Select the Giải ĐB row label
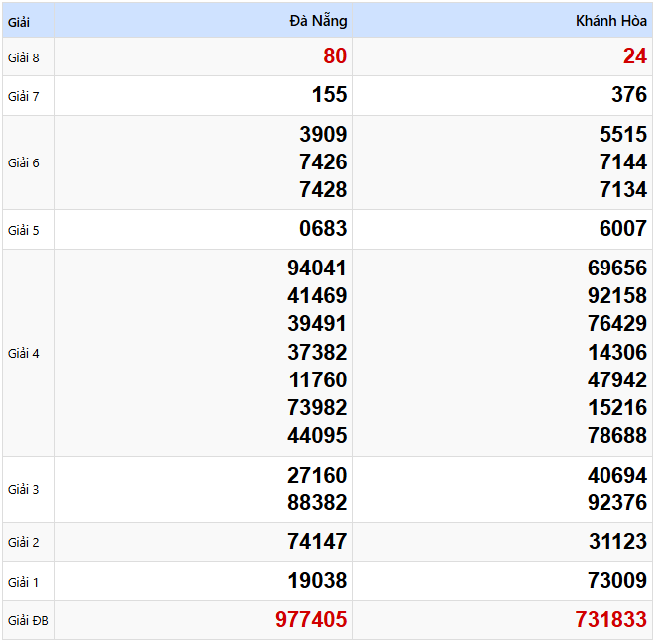 [27, 621]
